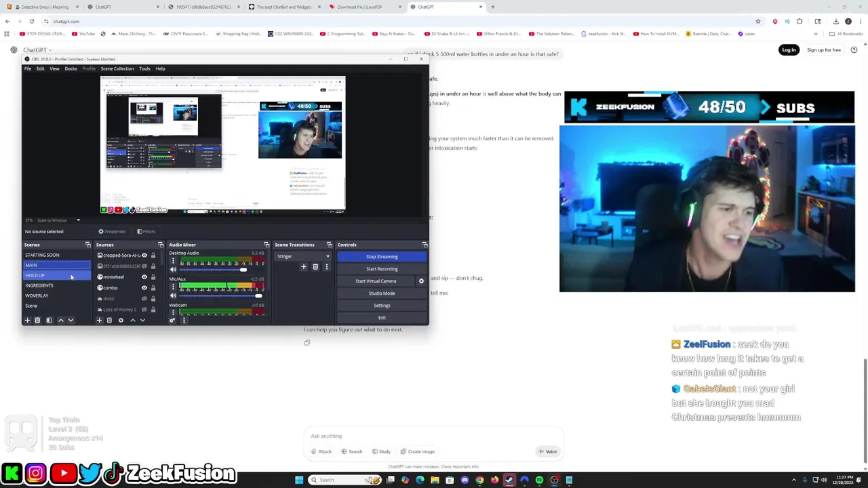
Task: Click Sign up for free button
Action: pyautogui.click(x=824, y=50)
